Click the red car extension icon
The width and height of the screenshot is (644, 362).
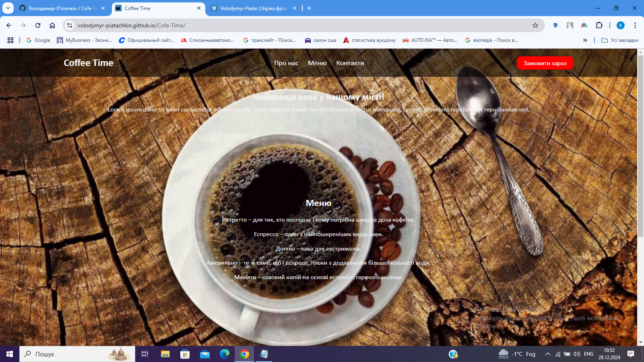point(584,25)
